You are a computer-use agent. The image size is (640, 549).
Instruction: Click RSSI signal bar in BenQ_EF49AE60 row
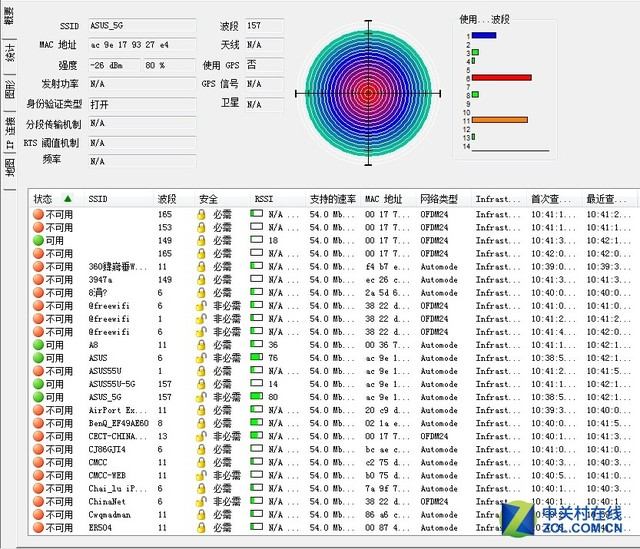click(x=256, y=422)
